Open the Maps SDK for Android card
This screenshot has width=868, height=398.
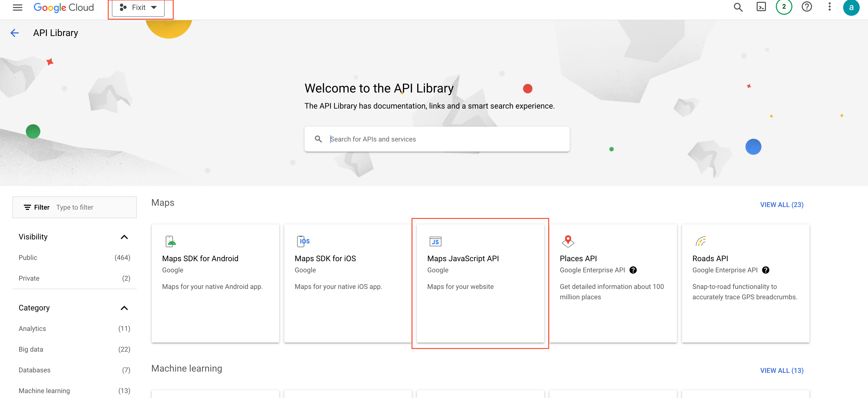pyautogui.click(x=215, y=283)
